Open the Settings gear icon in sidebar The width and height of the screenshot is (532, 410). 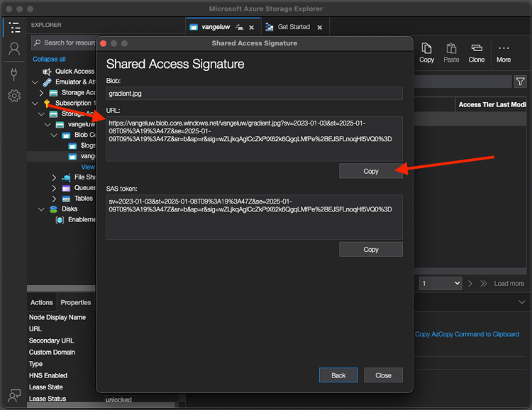point(14,96)
